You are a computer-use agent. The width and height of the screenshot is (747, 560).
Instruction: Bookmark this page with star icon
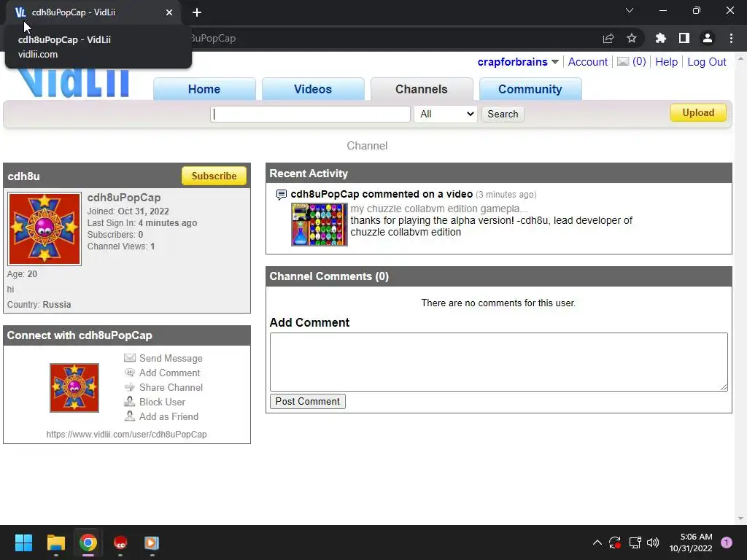pyautogui.click(x=632, y=38)
